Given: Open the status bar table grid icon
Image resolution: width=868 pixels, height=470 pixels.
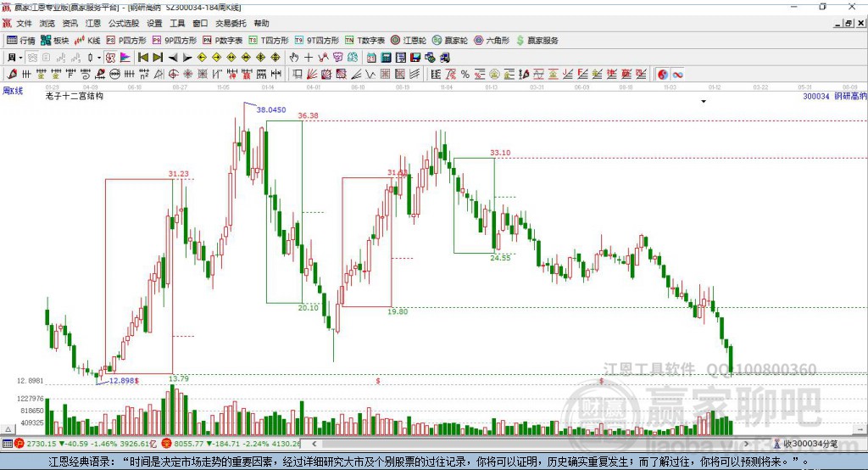Looking at the screenshot, I should [x=7, y=444].
